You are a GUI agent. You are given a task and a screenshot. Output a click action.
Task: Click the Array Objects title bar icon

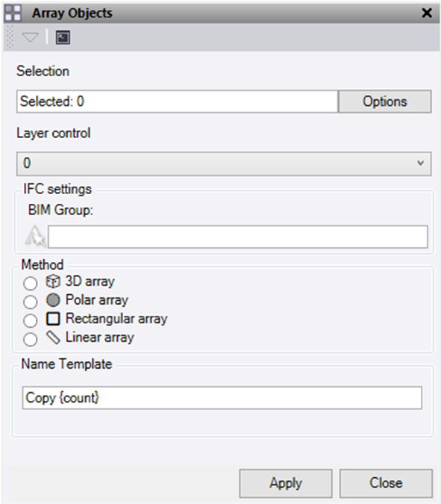click(x=13, y=13)
